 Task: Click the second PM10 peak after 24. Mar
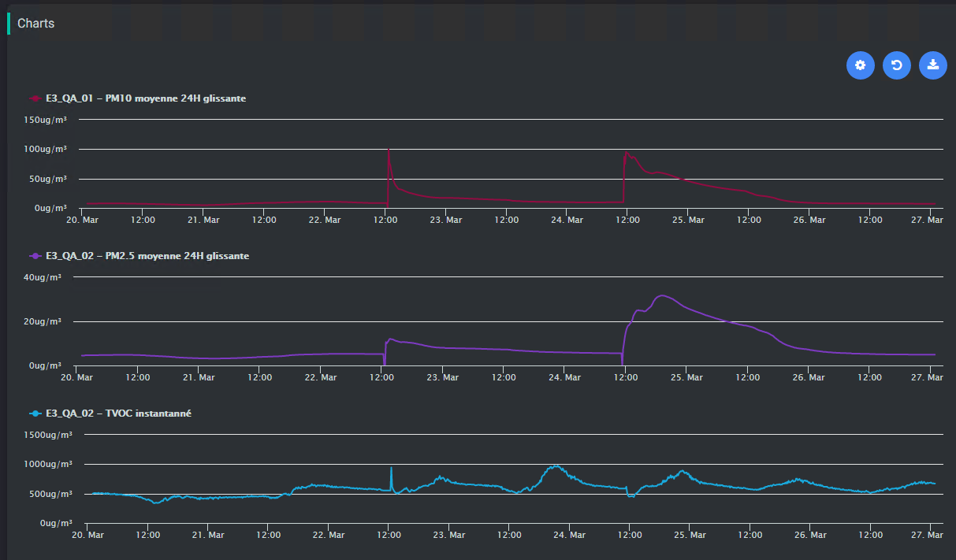coord(627,153)
